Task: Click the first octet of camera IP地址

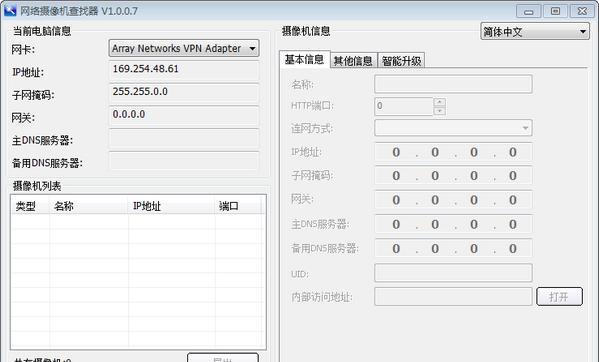Action: (396, 152)
